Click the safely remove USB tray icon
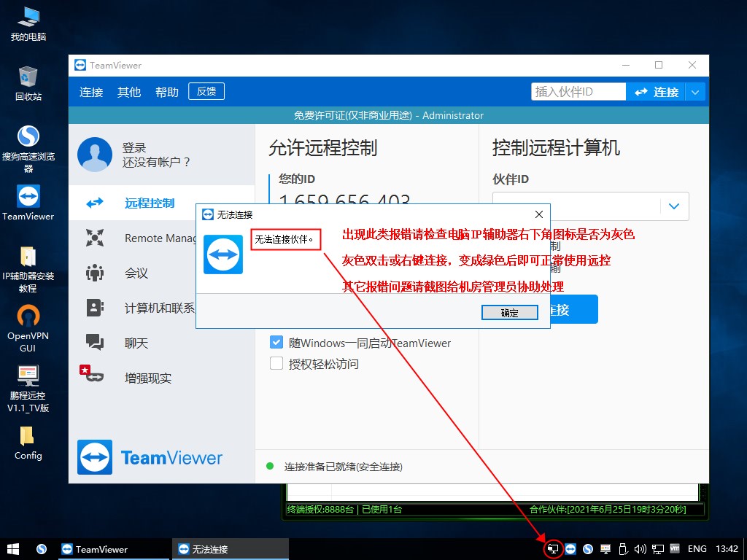Image resolution: width=747 pixels, height=560 pixels. coord(623,549)
